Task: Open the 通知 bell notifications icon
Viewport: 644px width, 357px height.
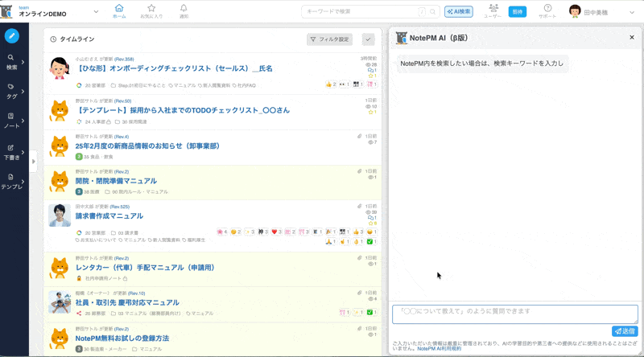Action: click(x=184, y=10)
